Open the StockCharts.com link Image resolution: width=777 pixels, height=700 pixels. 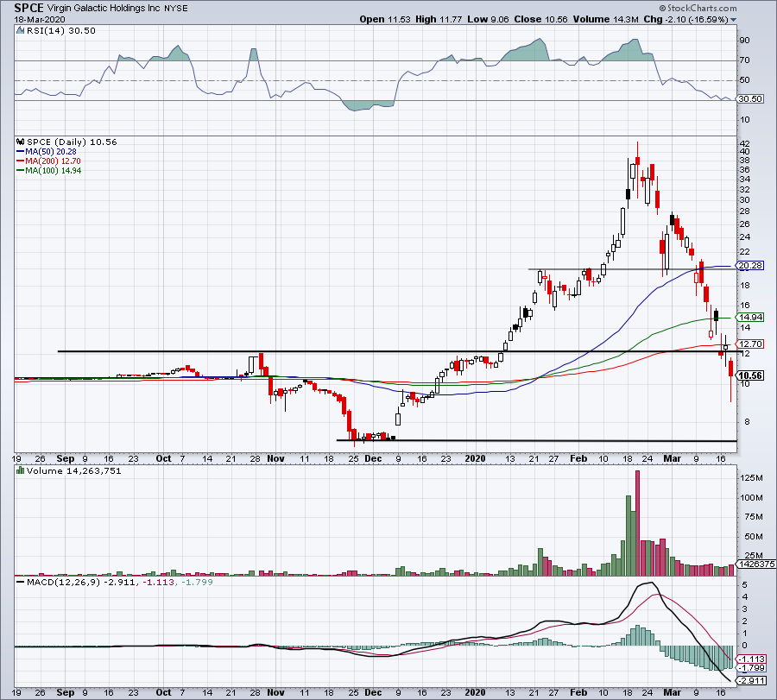pyautogui.click(x=698, y=8)
